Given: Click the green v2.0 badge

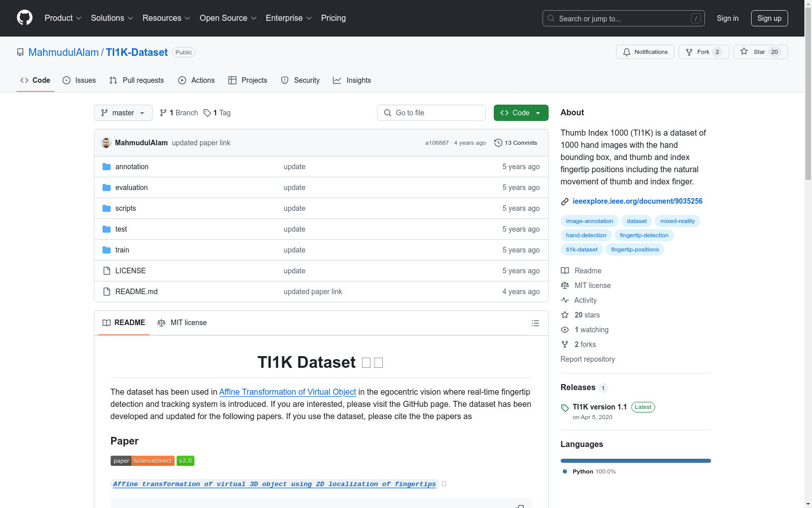Looking at the screenshot, I should 186,461.
